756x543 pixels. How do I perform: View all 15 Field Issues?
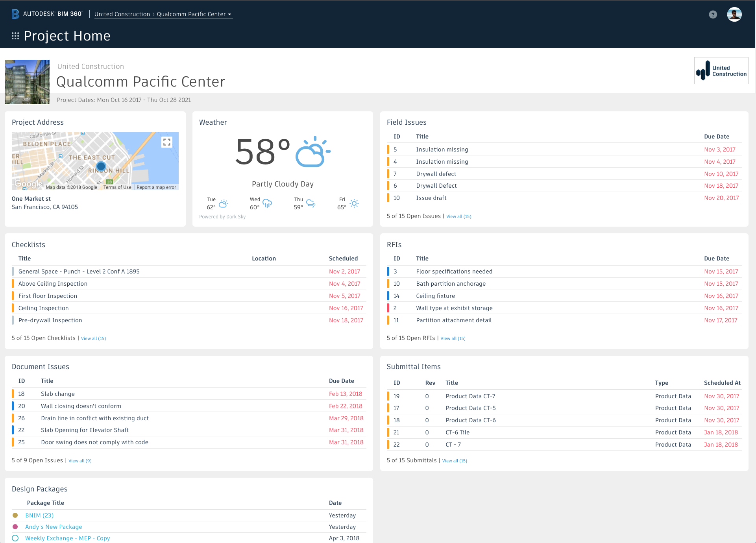[x=459, y=216]
